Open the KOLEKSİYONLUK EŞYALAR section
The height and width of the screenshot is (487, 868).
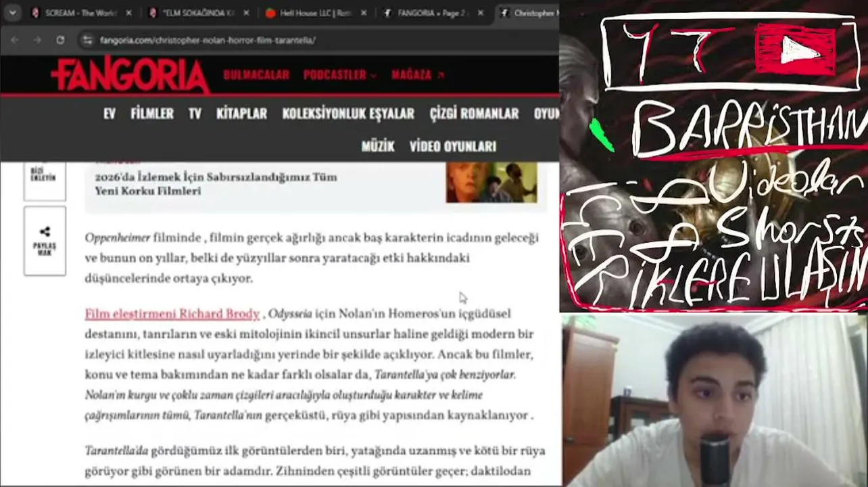(348, 114)
